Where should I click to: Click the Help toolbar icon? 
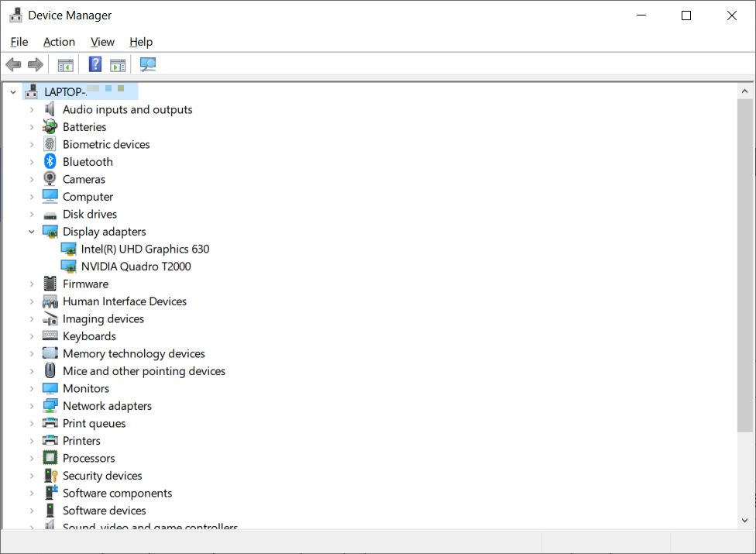[94, 64]
